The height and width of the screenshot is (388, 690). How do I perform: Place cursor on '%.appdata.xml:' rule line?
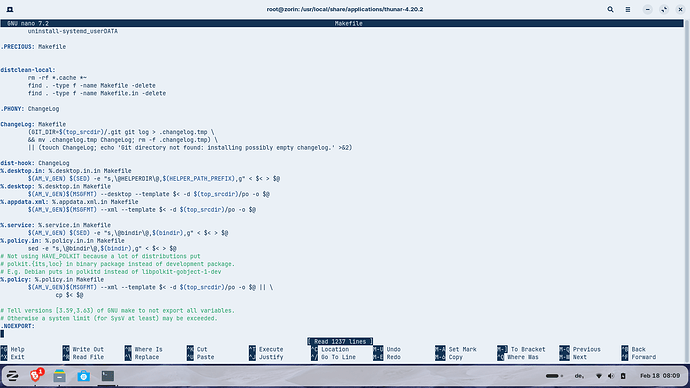click(x=69, y=202)
